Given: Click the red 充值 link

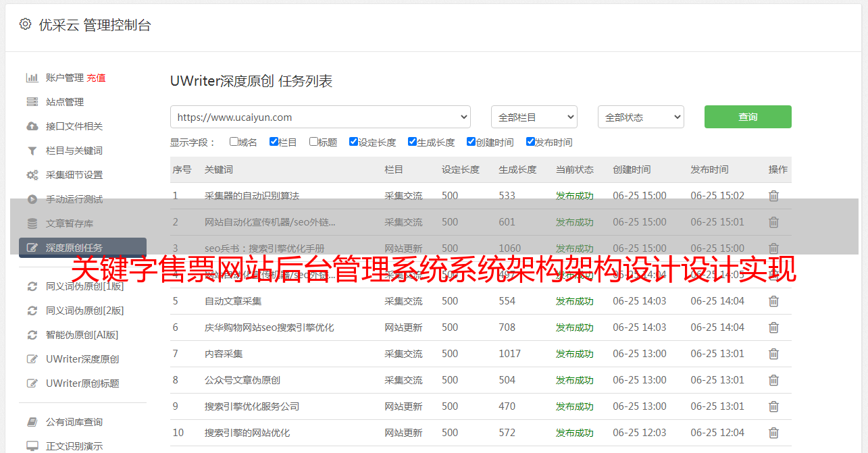Looking at the screenshot, I should (96, 78).
